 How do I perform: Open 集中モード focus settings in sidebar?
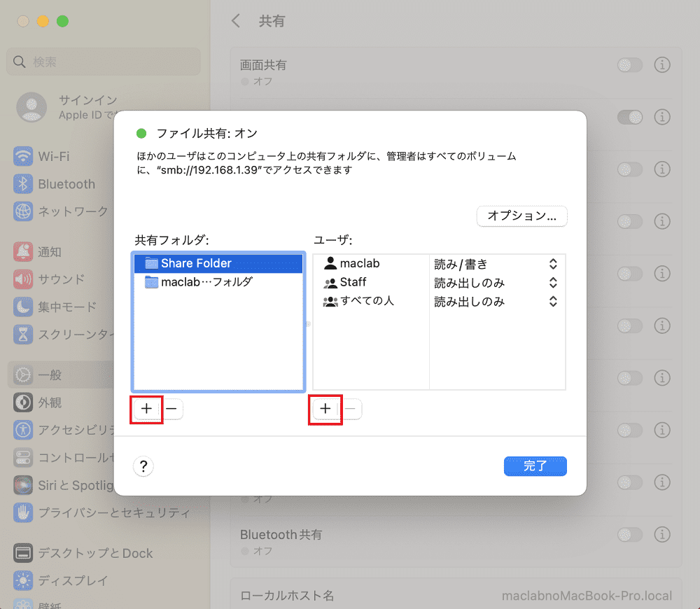click(x=55, y=307)
